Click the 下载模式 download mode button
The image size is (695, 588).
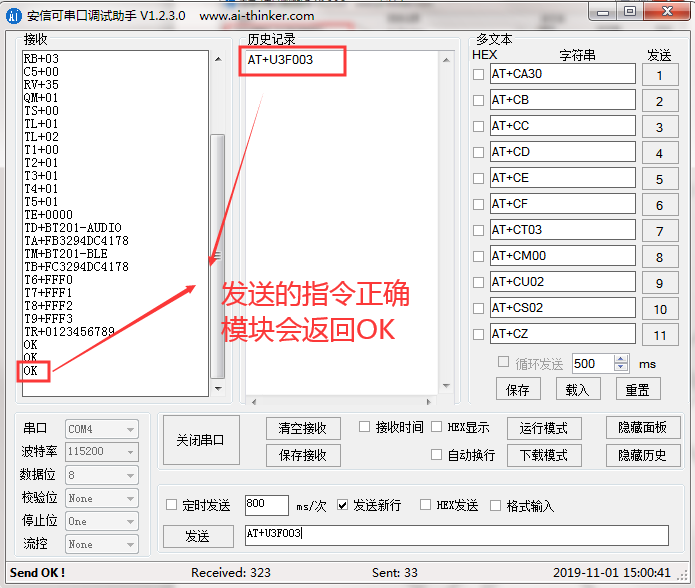(x=544, y=455)
